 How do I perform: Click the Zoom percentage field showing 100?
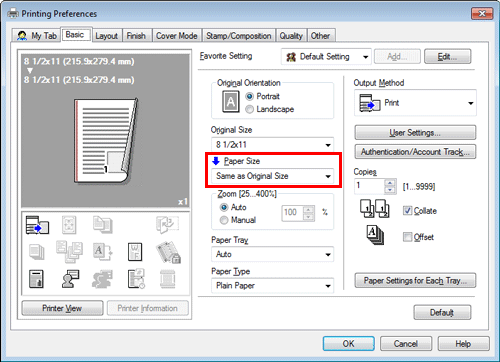tap(292, 213)
